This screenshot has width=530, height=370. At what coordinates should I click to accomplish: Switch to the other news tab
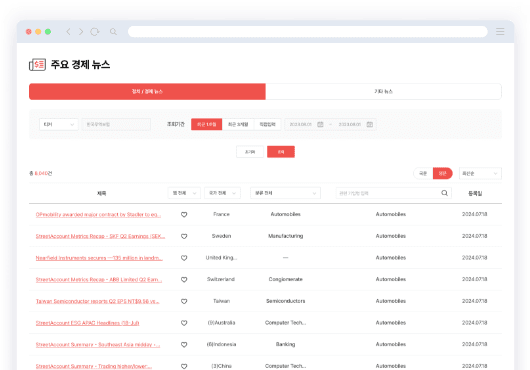(383, 92)
